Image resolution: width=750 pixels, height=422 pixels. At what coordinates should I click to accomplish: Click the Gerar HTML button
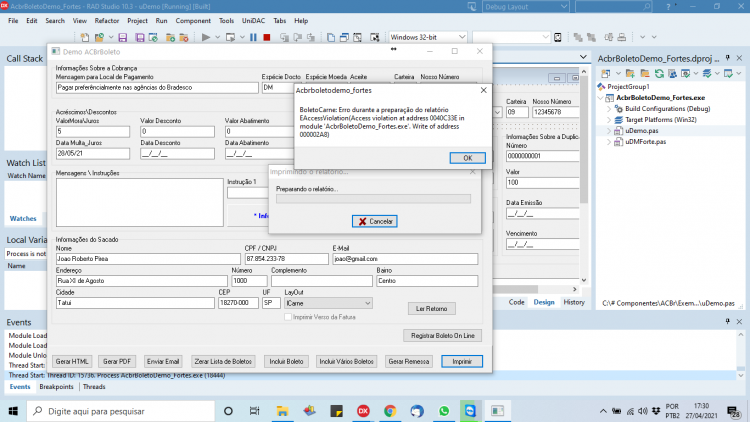pyautogui.click(x=72, y=361)
